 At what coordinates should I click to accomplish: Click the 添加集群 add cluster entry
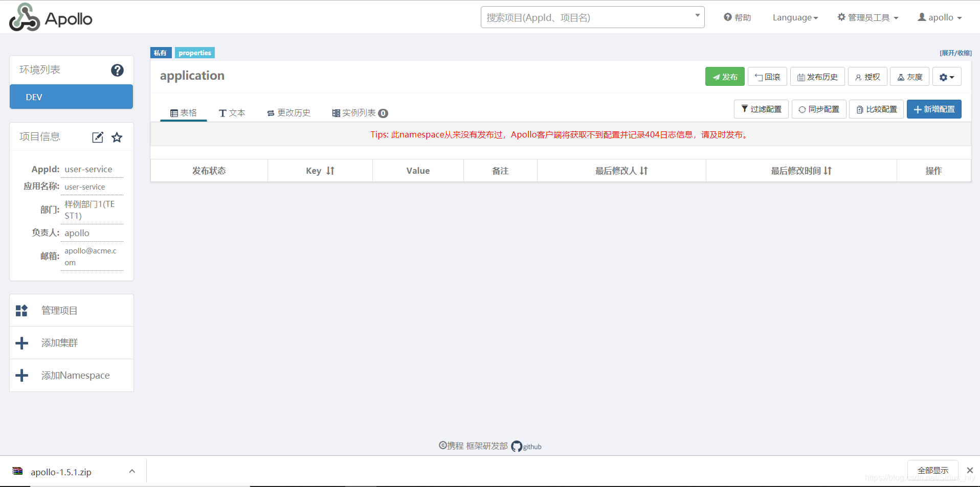point(72,343)
